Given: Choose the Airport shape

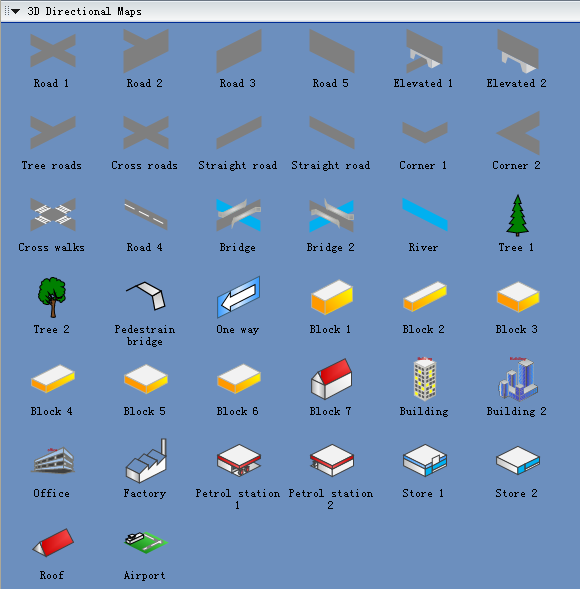Looking at the screenshot, I should pyautogui.click(x=146, y=542).
